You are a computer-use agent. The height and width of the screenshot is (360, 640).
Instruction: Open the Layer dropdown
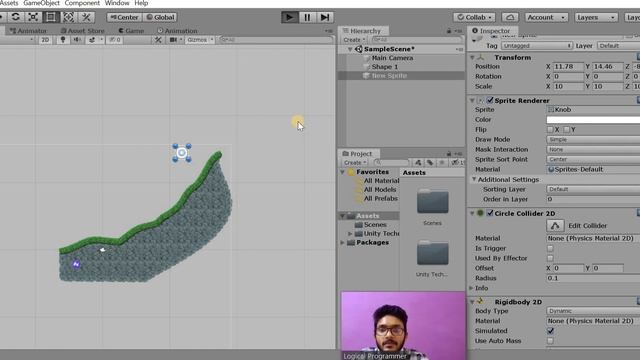click(618, 46)
